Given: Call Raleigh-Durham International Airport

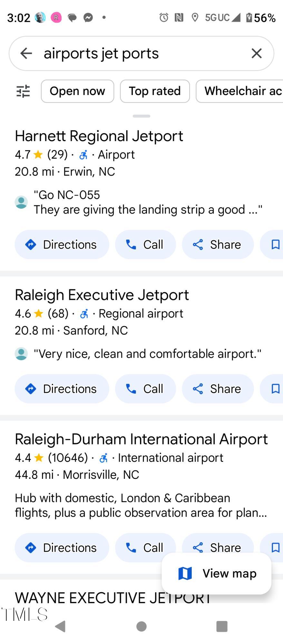Looking at the screenshot, I should tap(145, 547).
